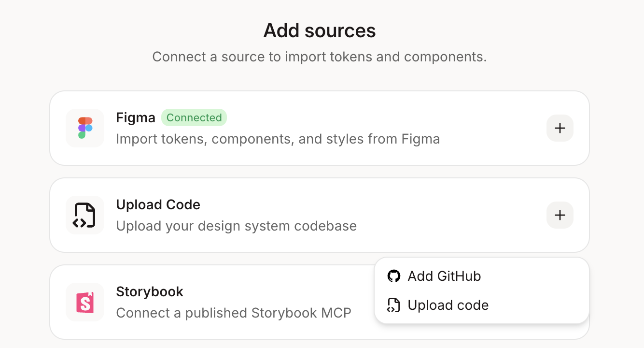Click "Connect a source to import tokens" subtitle
Screen dimensions: 644x348
click(x=320, y=57)
